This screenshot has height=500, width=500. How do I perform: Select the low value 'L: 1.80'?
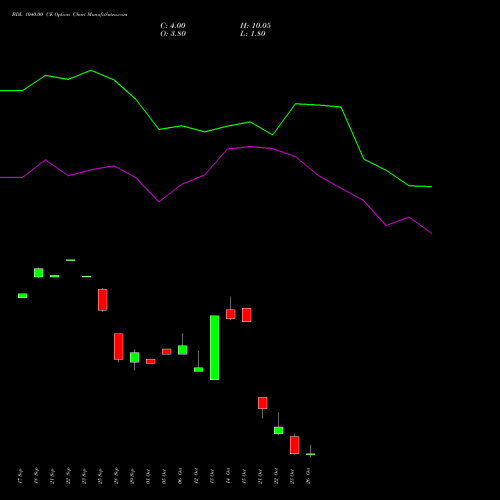[x=253, y=34]
